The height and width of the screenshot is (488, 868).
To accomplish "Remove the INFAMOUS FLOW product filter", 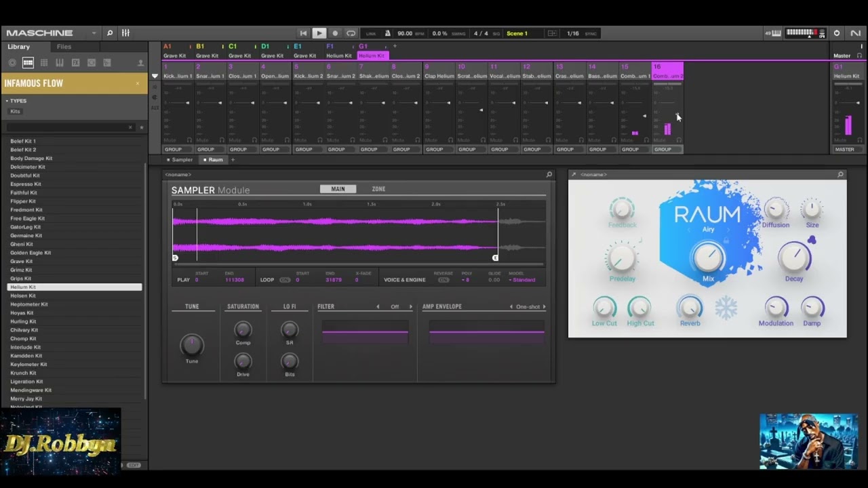I will (x=138, y=83).
